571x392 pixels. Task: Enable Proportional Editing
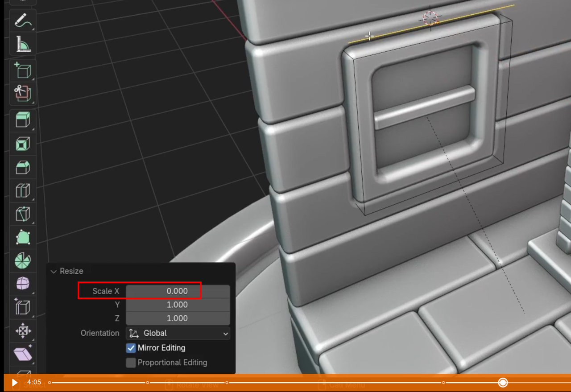(x=131, y=363)
